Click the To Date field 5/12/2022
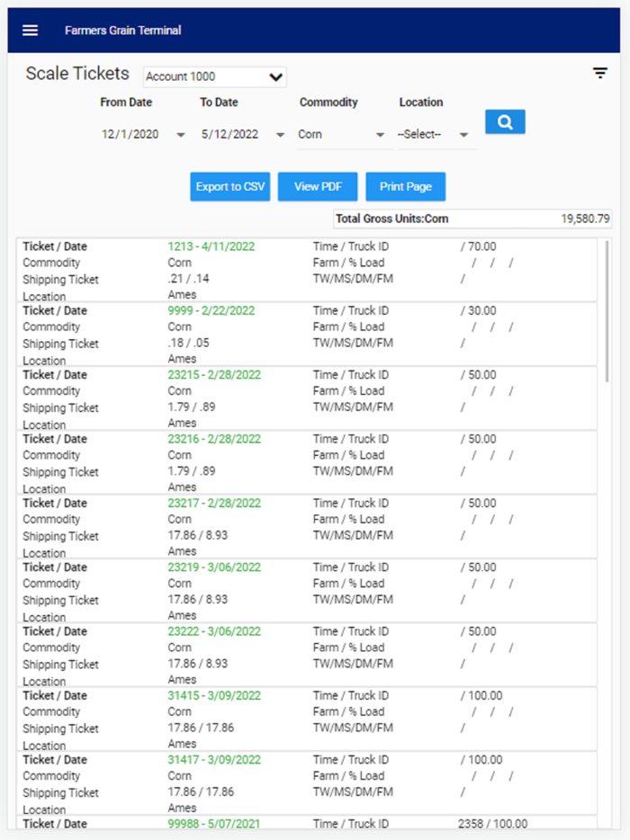Screen dimensions: 630x840 [230, 135]
